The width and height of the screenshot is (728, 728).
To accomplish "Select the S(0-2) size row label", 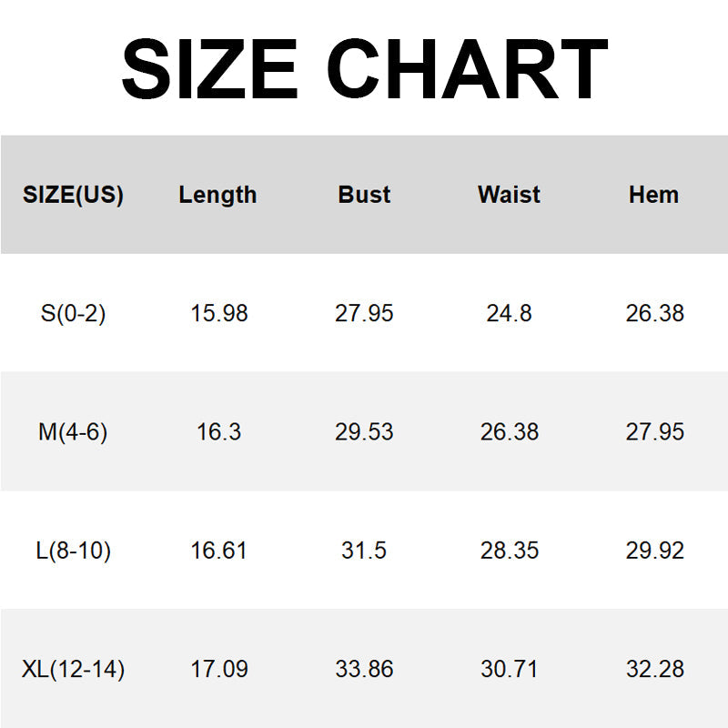I will click(73, 314).
